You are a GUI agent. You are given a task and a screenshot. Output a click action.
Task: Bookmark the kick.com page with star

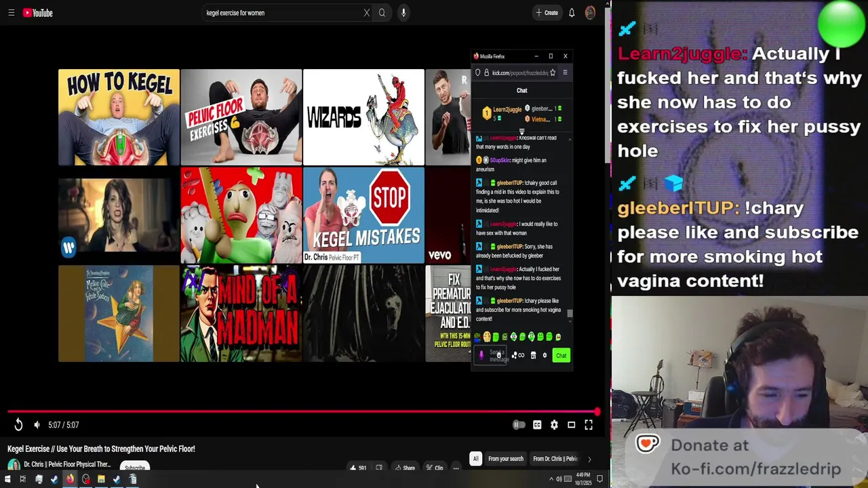pyautogui.click(x=553, y=73)
